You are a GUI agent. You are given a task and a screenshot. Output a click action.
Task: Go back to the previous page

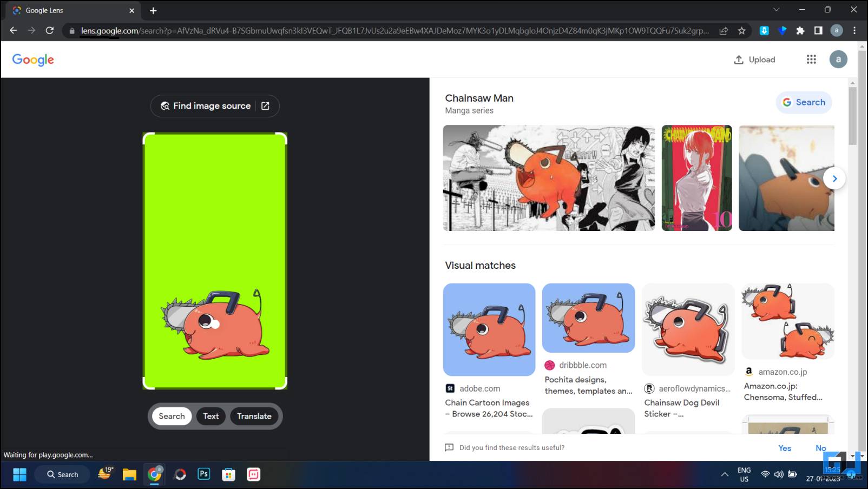pos(14,31)
